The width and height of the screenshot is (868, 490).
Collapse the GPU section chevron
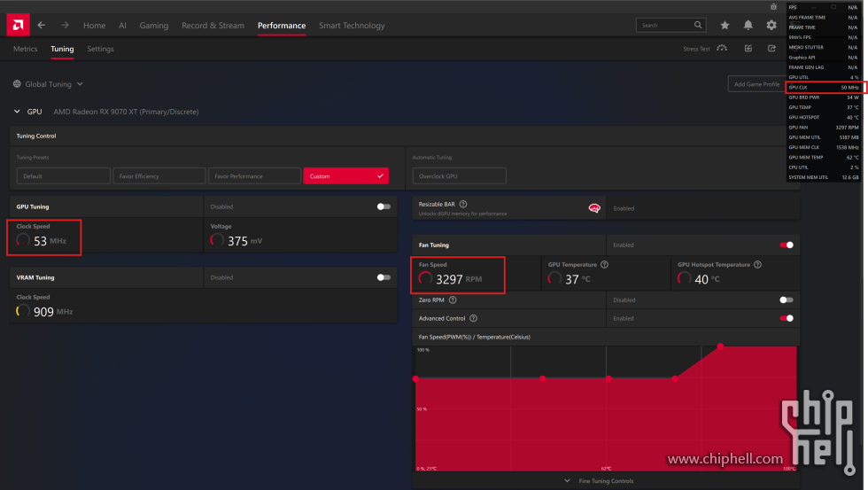17,112
